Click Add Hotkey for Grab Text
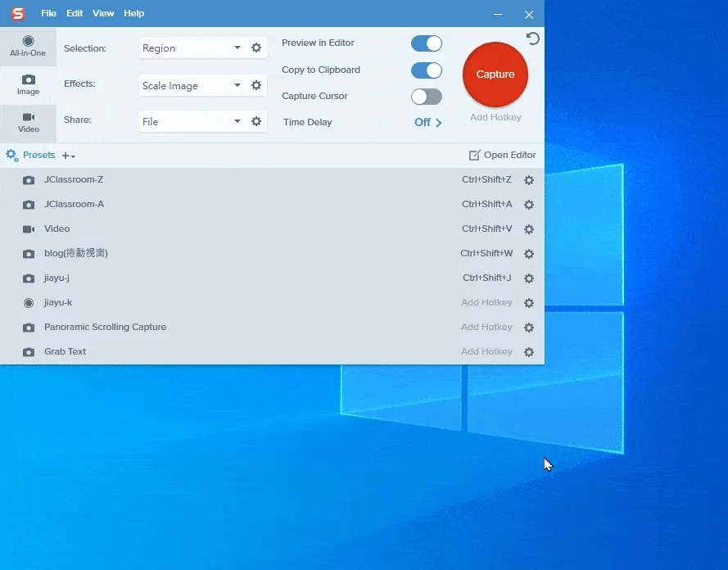 click(486, 352)
